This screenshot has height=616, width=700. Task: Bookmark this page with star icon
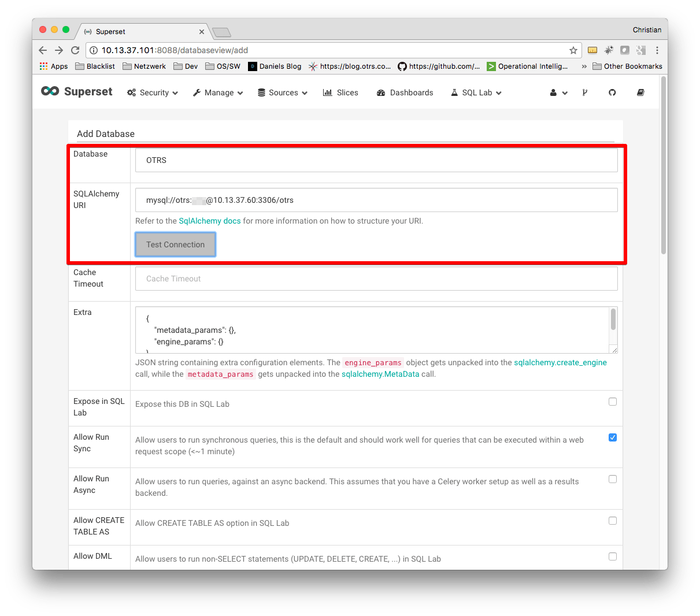(573, 50)
